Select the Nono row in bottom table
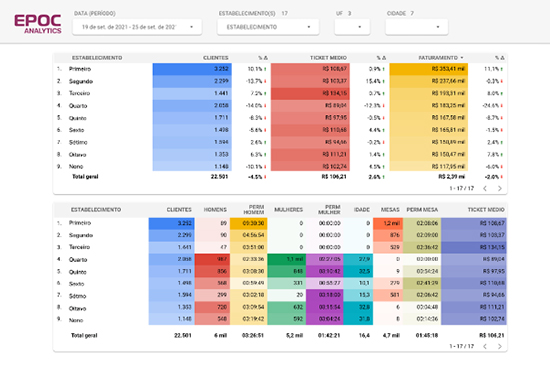This screenshot has height=365, width=550. point(280,320)
